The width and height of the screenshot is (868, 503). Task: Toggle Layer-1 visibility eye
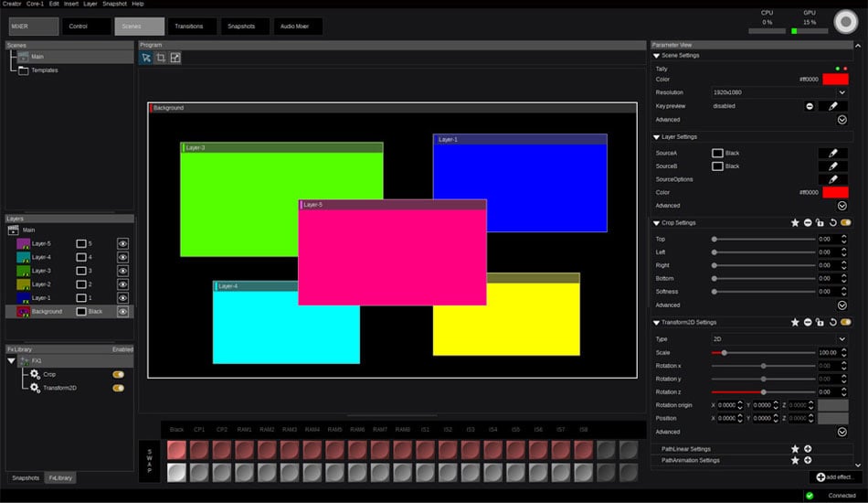[x=123, y=298]
